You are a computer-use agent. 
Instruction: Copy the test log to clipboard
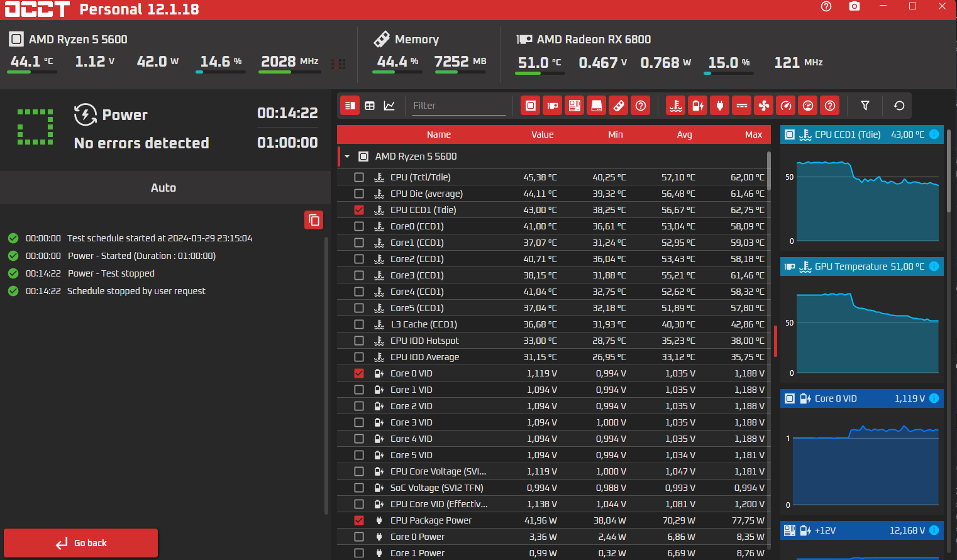click(314, 220)
